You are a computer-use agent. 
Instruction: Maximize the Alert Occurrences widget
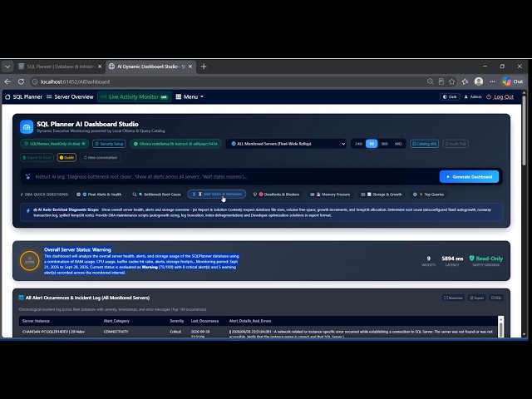(x=453, y=298)
